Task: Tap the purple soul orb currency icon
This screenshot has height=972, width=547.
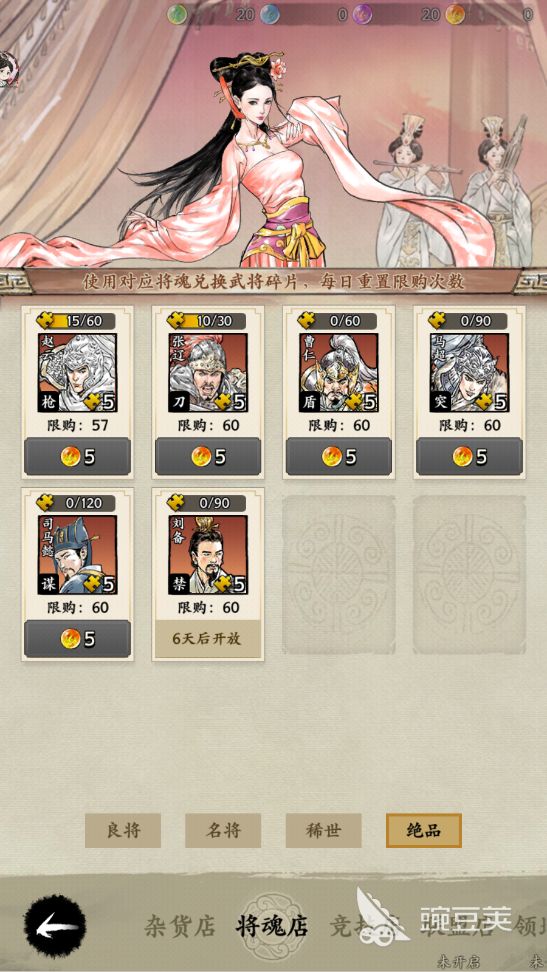Action: (x=363, y=14)
